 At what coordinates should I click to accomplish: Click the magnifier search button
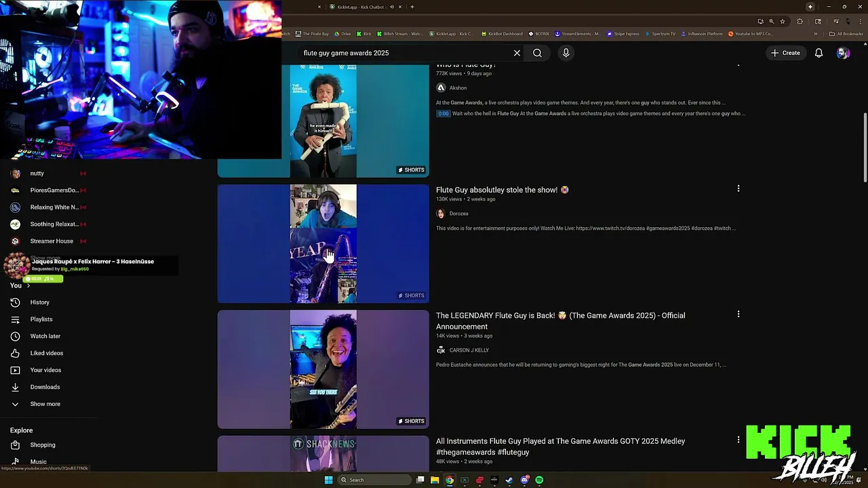point(537,53)
